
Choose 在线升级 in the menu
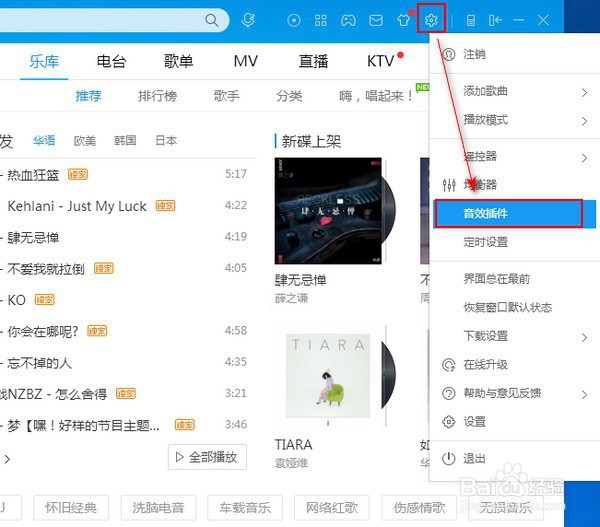pos(515,365)
